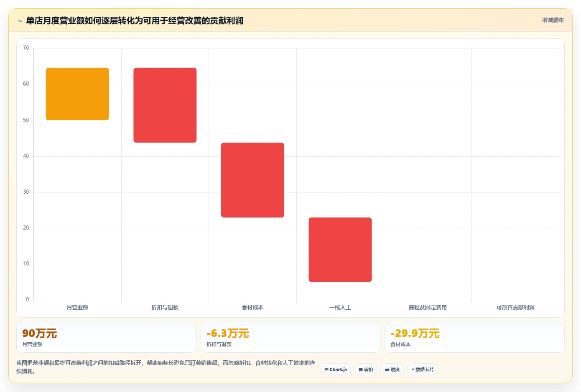Click the 进度 tag chip
Viewport: 581px width, 392px height.
pyautogui.click(x=392, y=369)
